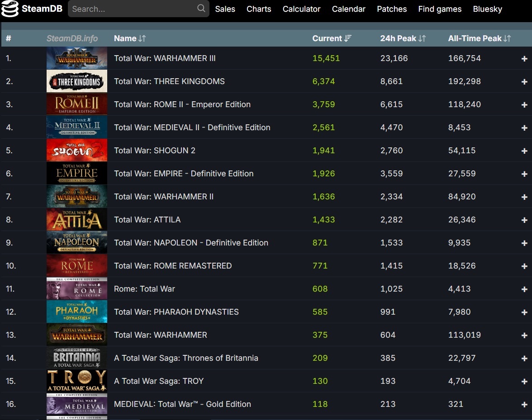
Task: Click the WARHAMMER III game thumbnail
Action: 77,58
